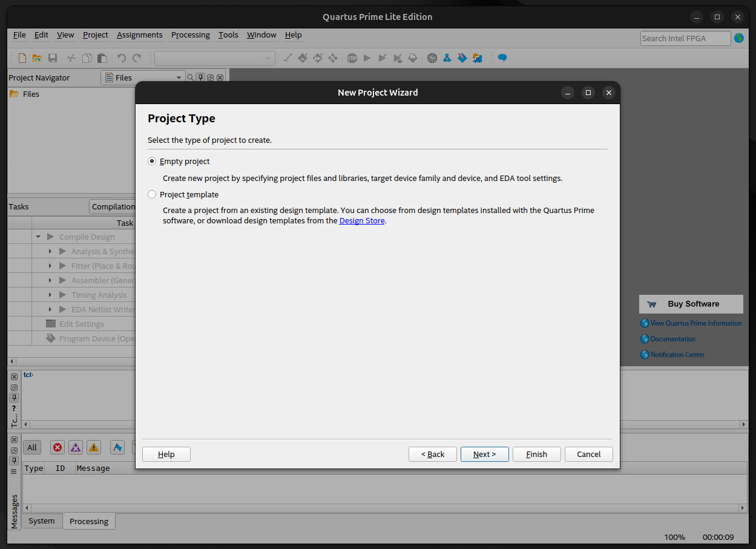Screen dimensions: 756x549
Task: Click the New file toolbar icon
Action: pyautogui.click(x=22, y=58)
